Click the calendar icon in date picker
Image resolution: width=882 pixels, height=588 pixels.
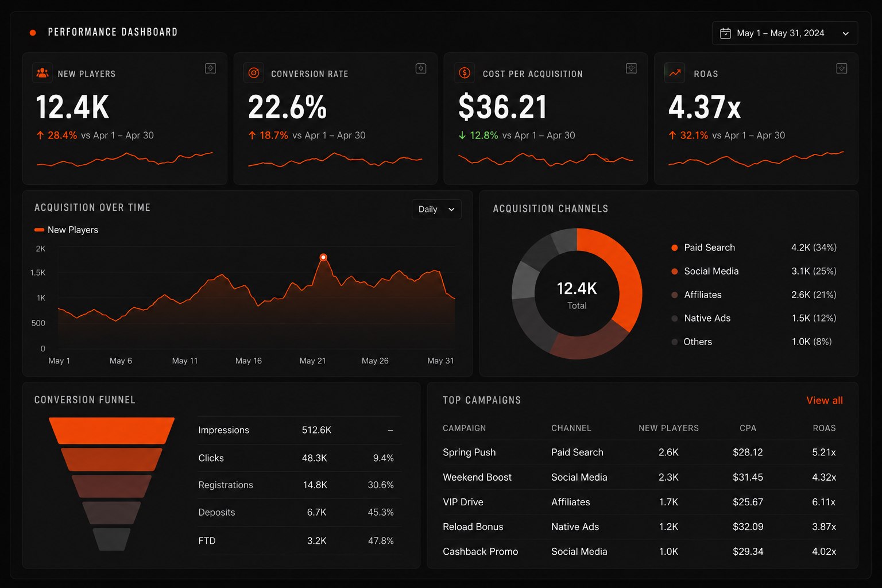coord(725,33)
